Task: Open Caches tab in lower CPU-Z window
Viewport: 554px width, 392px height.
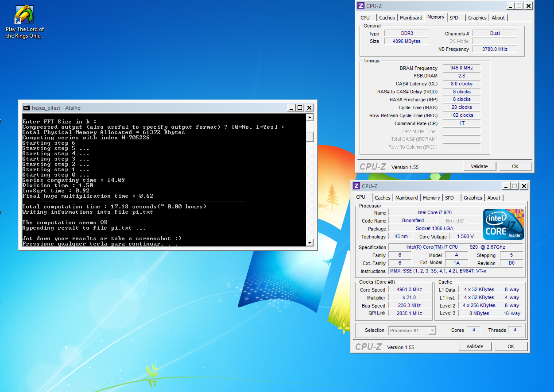Action: click(383, 198)
